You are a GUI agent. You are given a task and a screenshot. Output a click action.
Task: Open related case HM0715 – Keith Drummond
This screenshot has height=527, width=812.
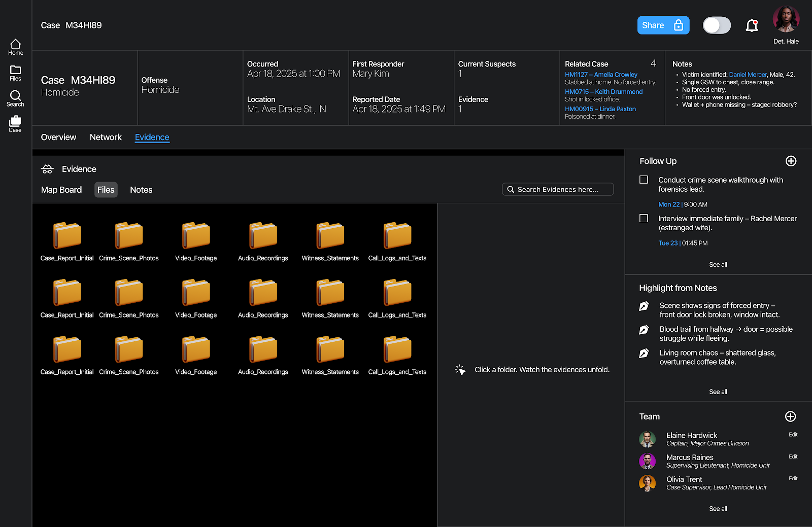point(603,92)
